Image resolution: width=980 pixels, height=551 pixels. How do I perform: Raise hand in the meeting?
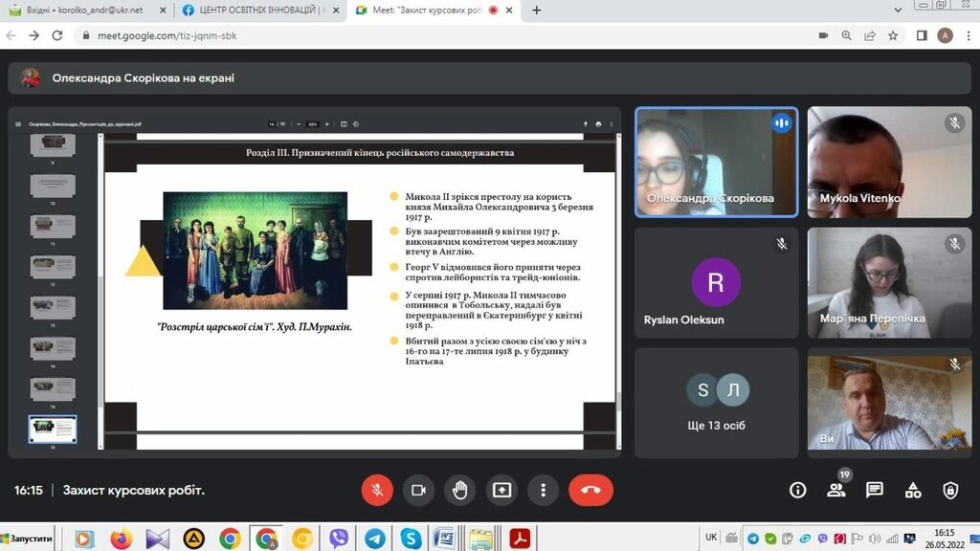(x=460, y=490)
